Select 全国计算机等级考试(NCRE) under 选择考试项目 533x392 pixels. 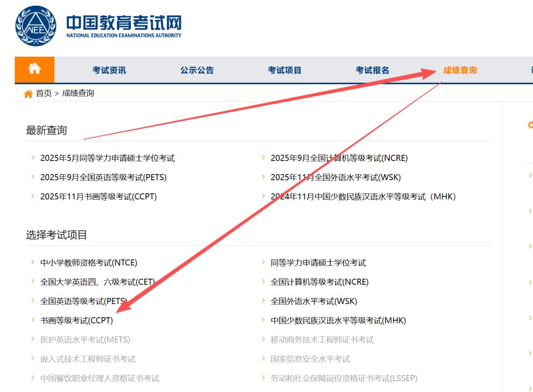(x=319, y=282)
